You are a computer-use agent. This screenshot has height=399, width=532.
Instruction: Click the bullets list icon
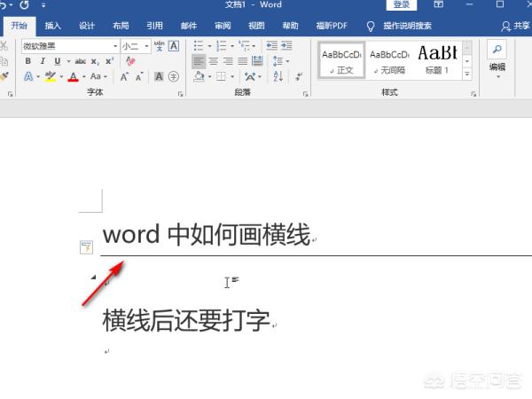199,45
